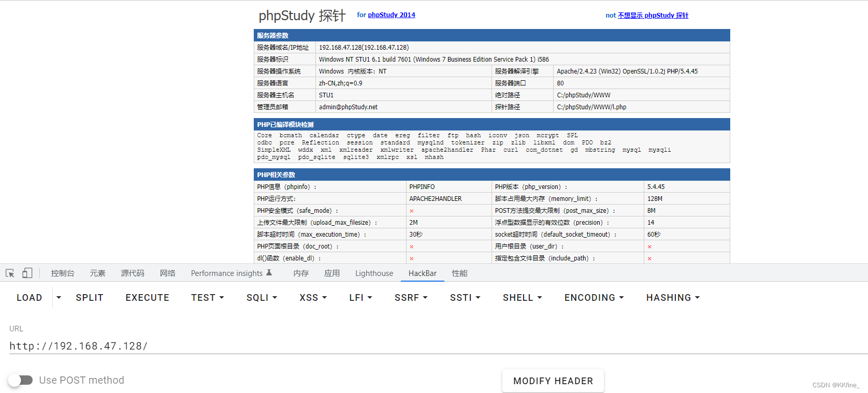The width and height of the screenshot is (868, 393).
Task: Switch to the 应用 tab
Action: pyautogui.click(x=332, y=273)
